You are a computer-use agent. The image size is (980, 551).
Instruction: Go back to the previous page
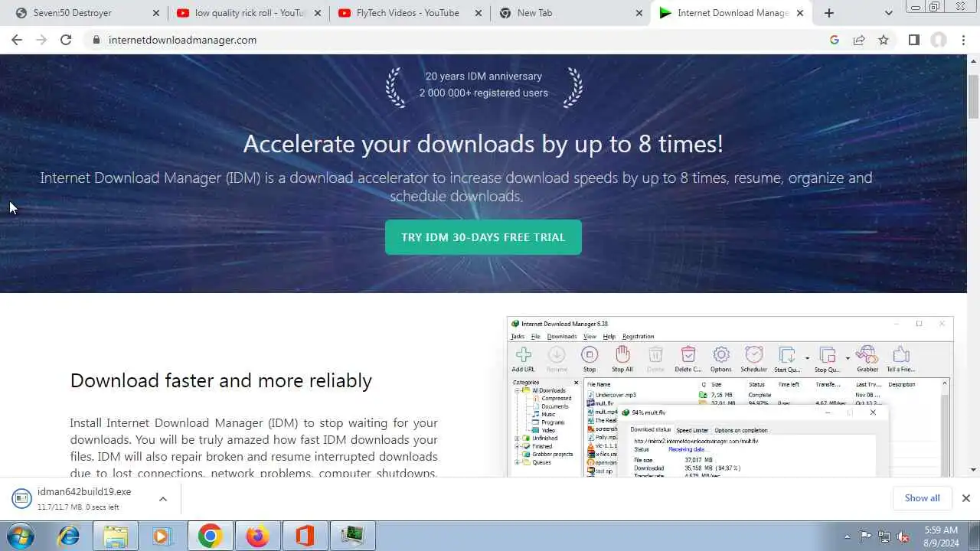[17, 40]
